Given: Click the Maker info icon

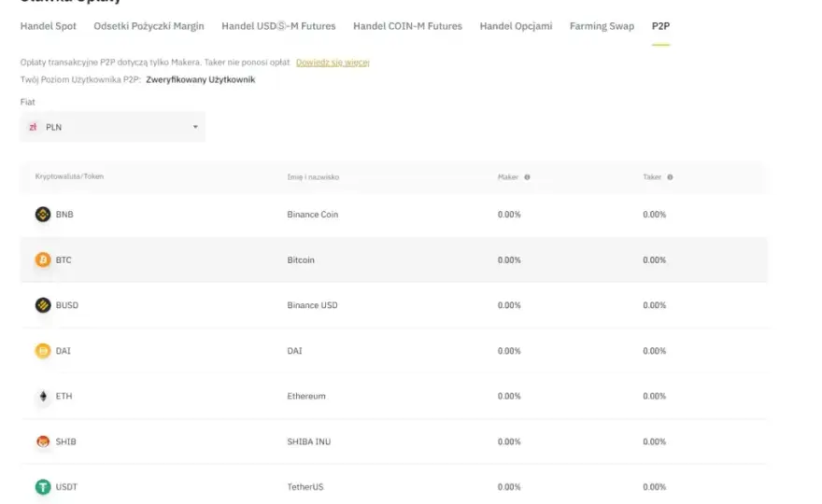Looking at the screenshot, I should [x=527, y=177].
